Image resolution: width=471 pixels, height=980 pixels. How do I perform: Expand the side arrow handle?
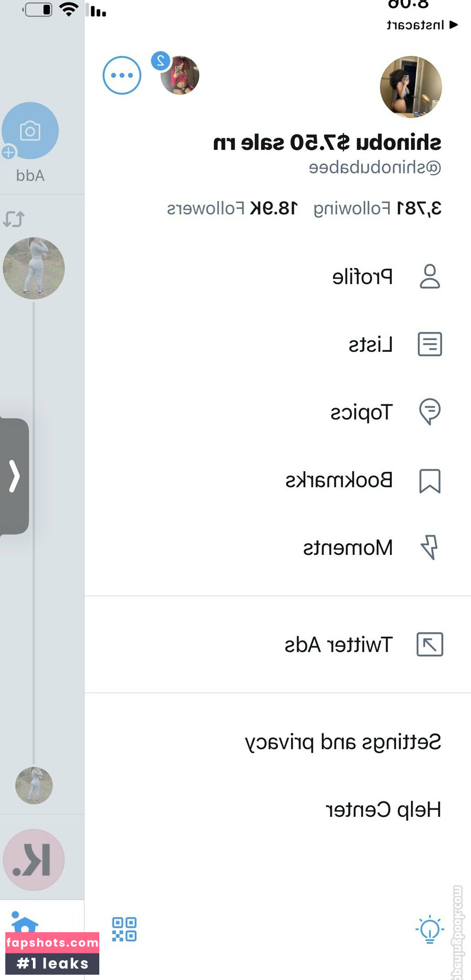coord(14,476)
